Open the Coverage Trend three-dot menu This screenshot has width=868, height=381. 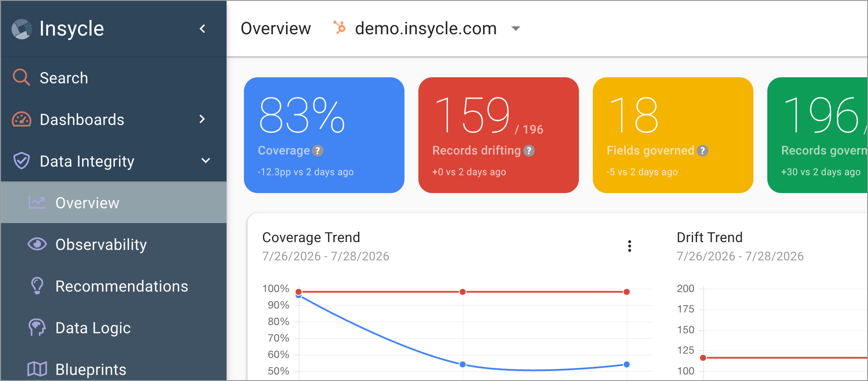(x=629, y=246)
